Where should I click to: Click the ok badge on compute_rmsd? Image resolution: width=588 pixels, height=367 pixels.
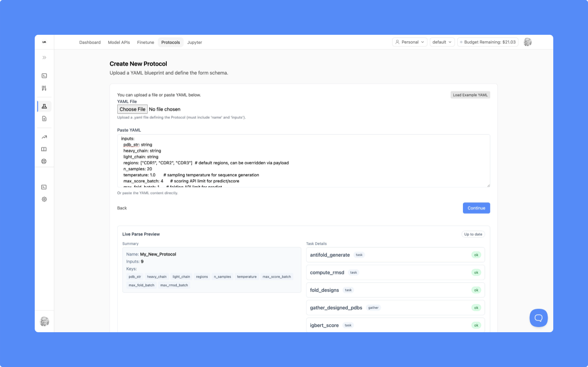click(x=476, y=273)
